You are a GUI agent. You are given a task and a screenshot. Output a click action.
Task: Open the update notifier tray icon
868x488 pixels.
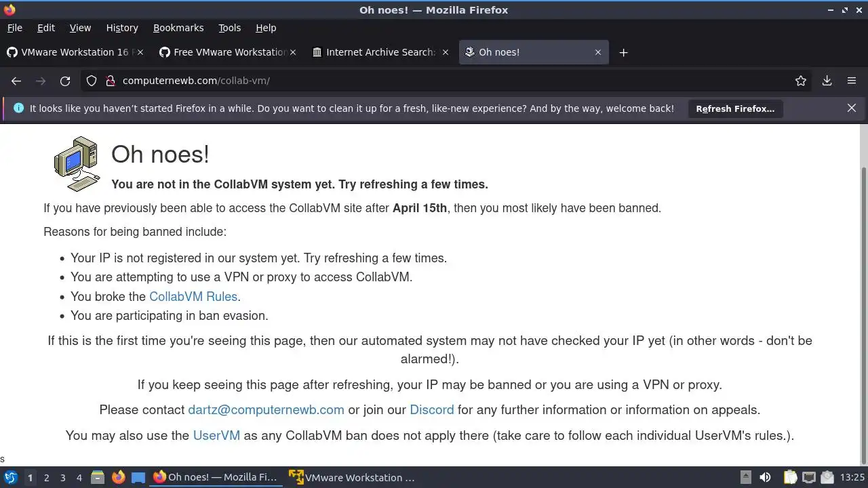827,477
